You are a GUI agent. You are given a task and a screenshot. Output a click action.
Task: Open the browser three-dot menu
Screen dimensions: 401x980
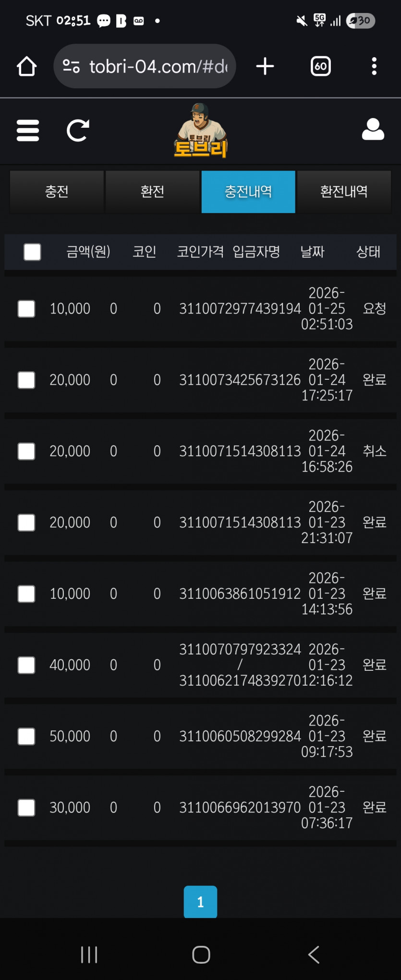point(374,66)
